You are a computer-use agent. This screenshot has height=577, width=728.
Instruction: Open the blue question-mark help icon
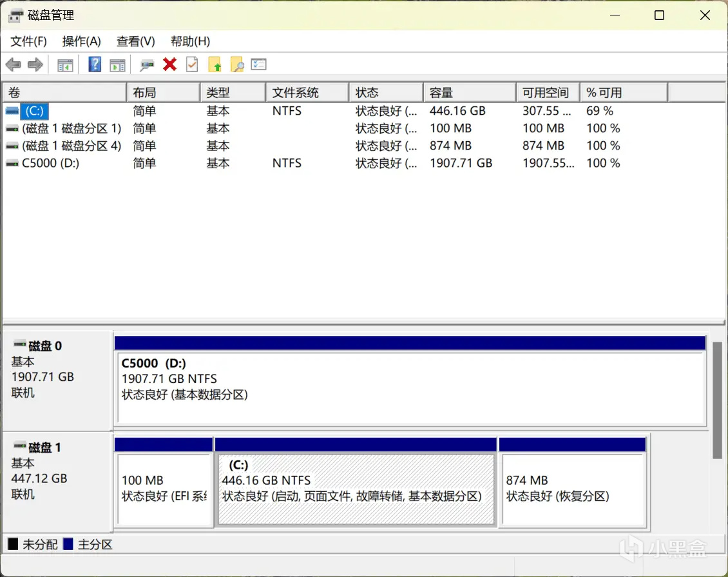[95, 64]
